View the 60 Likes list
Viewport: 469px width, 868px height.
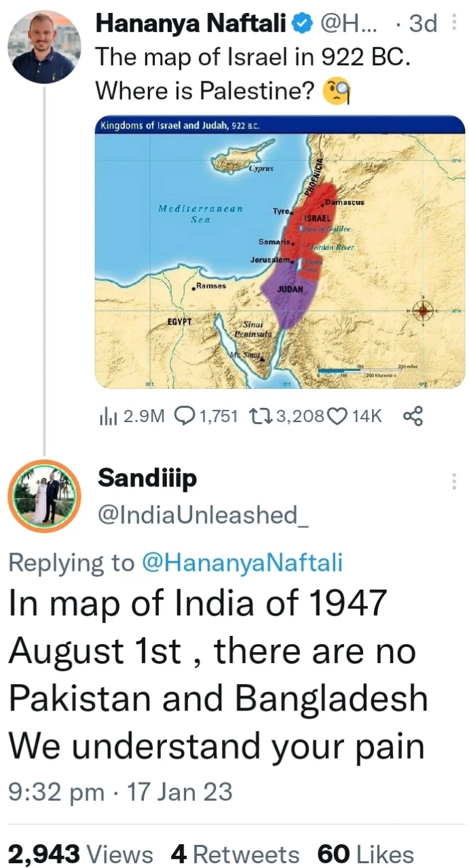pyautogui.click(x=365, y=854)
